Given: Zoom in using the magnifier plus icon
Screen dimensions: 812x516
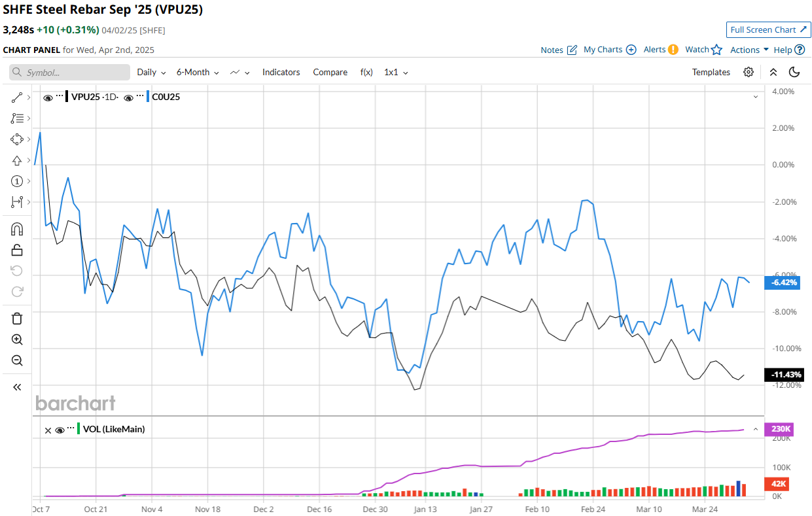Looking at the screenshot, I should (x=17, y=339).
